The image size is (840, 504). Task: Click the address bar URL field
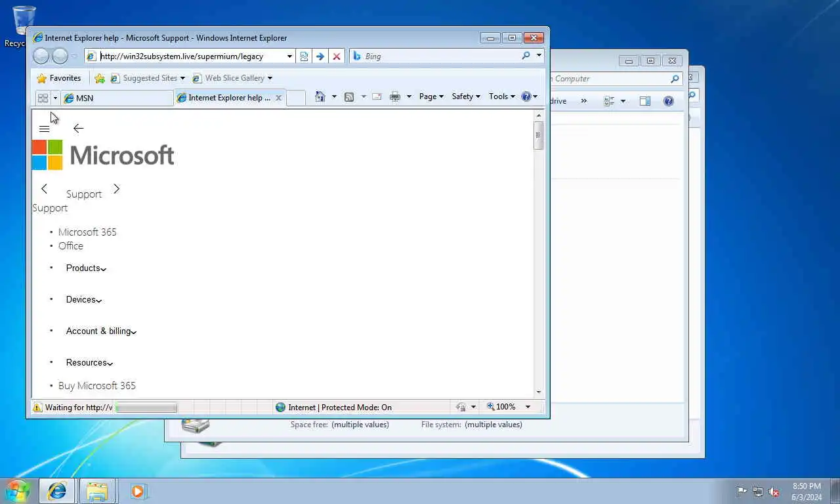(x=192, y=56)
